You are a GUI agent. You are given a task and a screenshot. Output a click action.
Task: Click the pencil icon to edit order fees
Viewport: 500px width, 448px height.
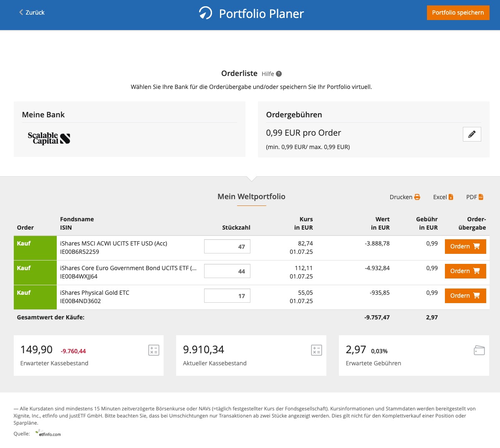(x=472, y=134)
